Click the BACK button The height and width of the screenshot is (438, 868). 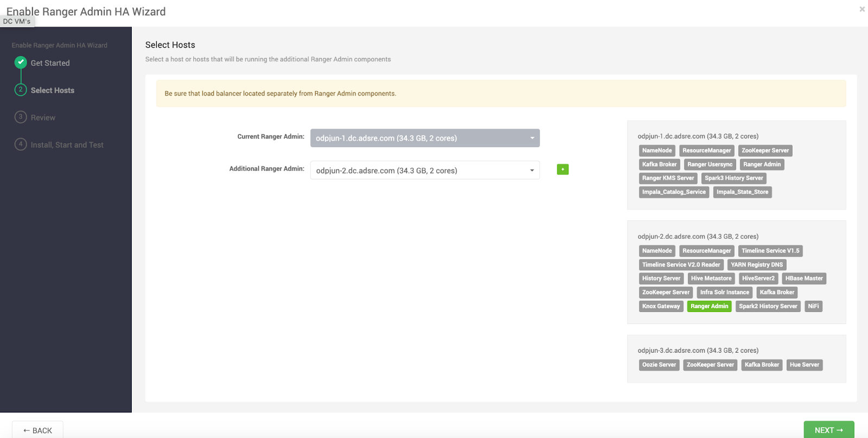(37, 430)
